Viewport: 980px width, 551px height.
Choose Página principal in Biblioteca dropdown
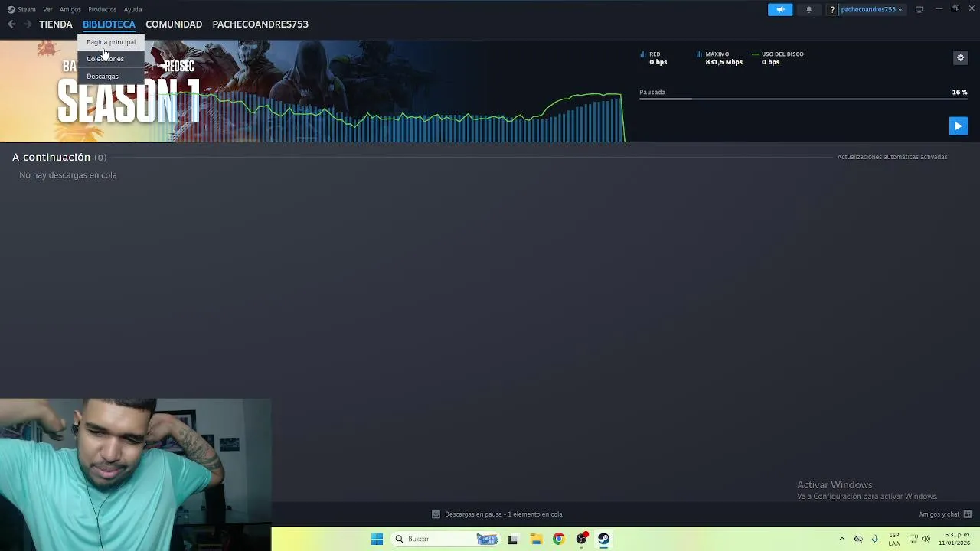111,42
